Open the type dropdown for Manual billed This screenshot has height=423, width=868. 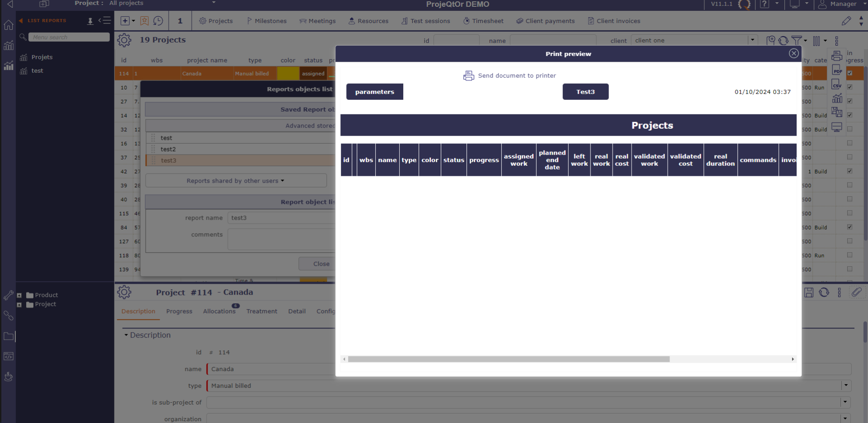[x=845, y=385]
